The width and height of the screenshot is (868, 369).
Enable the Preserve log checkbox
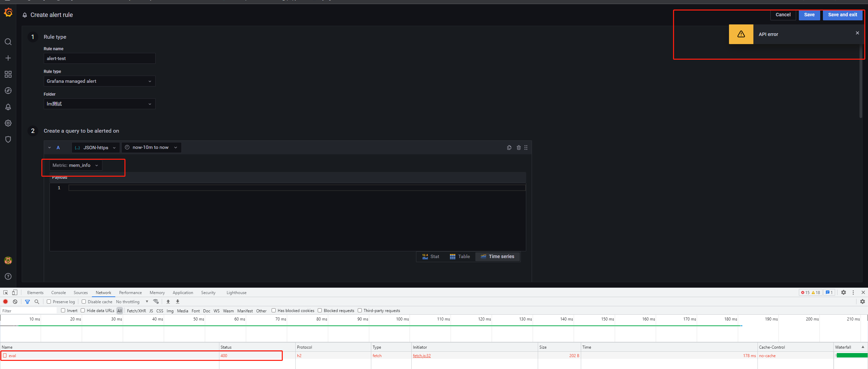click(49, 302)
